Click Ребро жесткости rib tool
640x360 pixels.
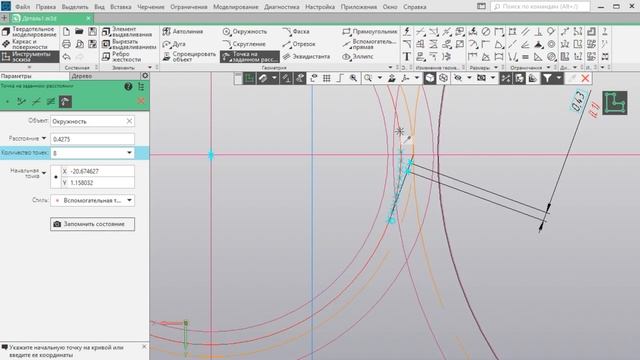point(122,57)
